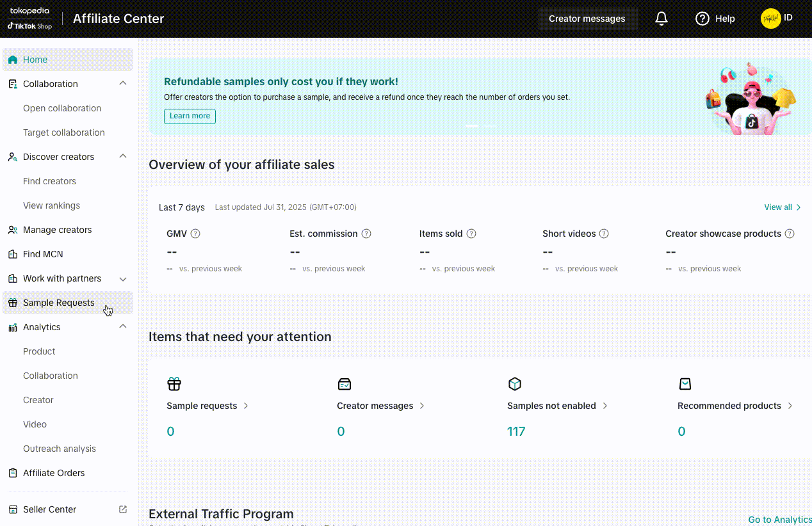Click the View all link
Screen dimensions: 812x526
coord(782,207)
